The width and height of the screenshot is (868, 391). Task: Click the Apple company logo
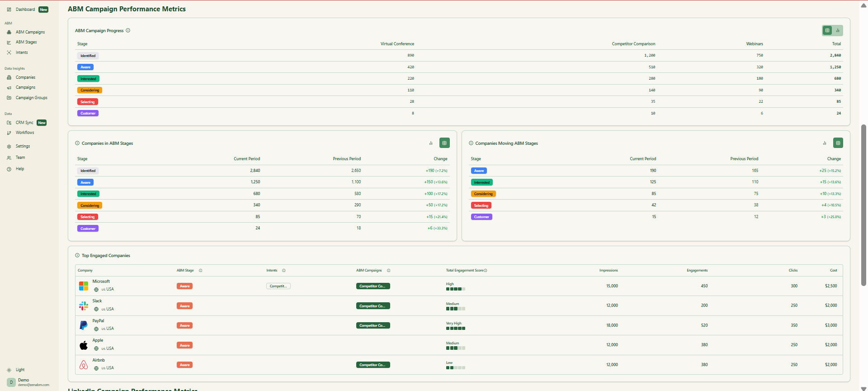coord(84,345)
